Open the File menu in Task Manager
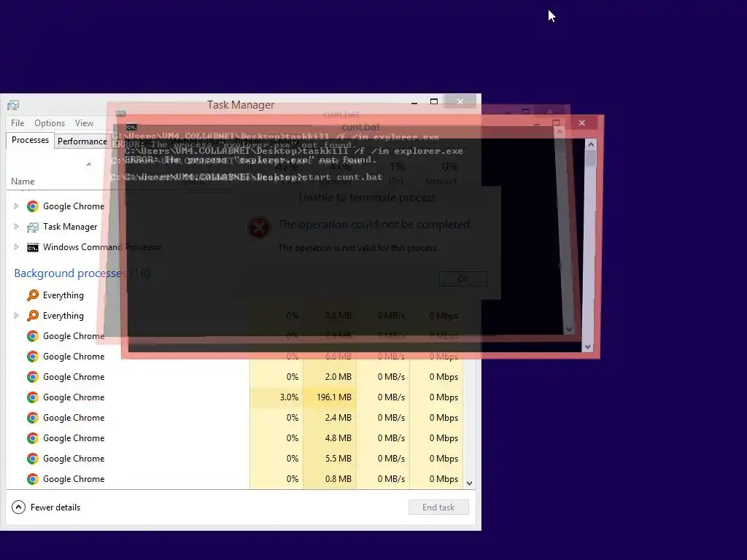Viewport: 747px width, 560px height. click(x=18, y=122)
